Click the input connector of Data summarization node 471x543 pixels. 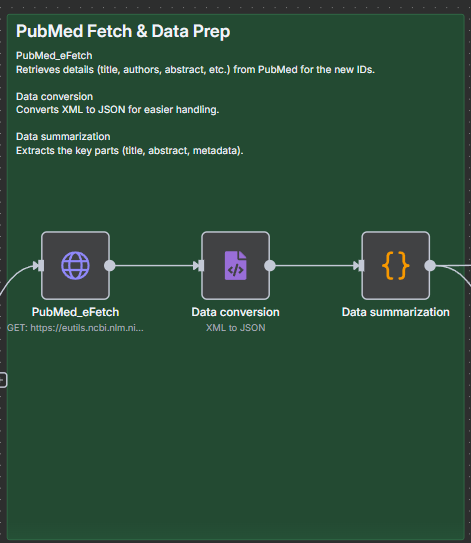361,266
